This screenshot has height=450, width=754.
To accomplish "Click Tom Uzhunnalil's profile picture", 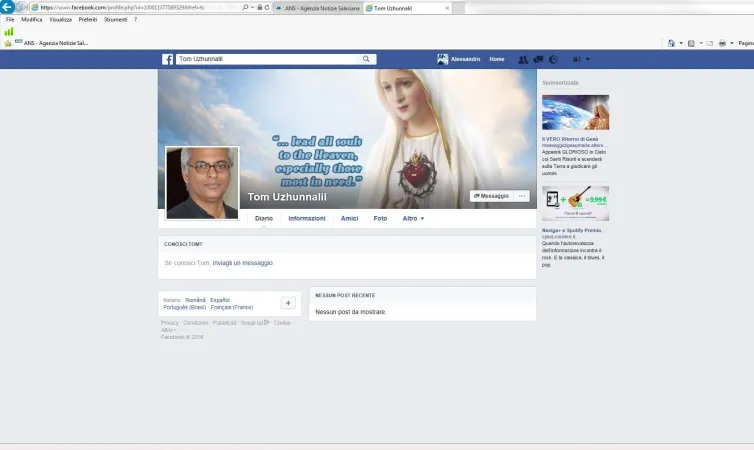I will coord(202,183).
